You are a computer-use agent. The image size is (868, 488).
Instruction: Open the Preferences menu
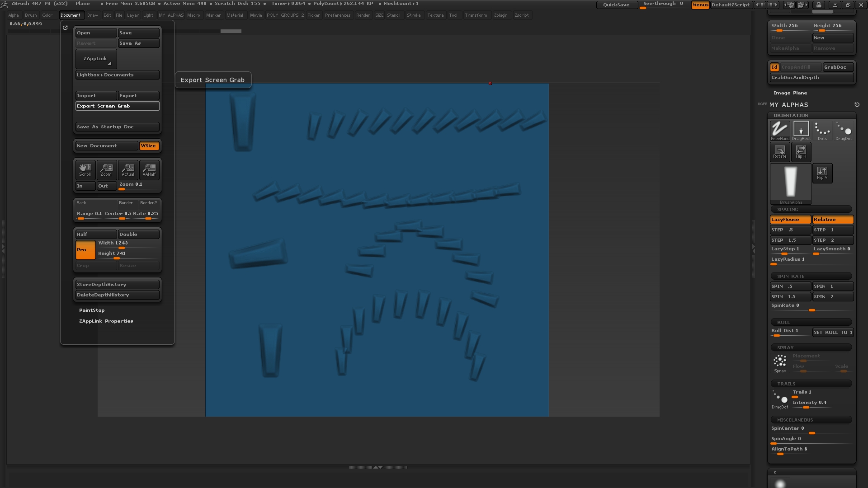(x=337, y=15)
